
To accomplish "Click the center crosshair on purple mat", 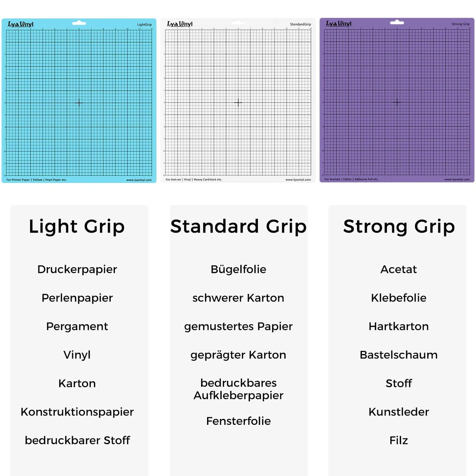I will pyautogui.click(x=397, y=102).
